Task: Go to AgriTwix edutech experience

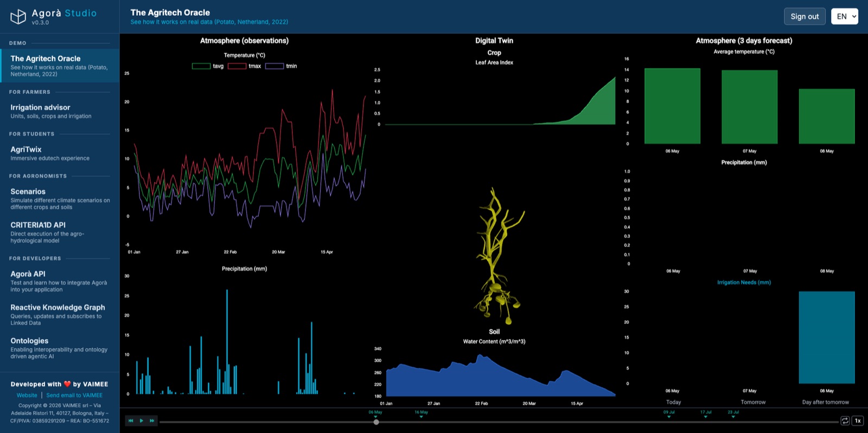Action: [60, 154]
